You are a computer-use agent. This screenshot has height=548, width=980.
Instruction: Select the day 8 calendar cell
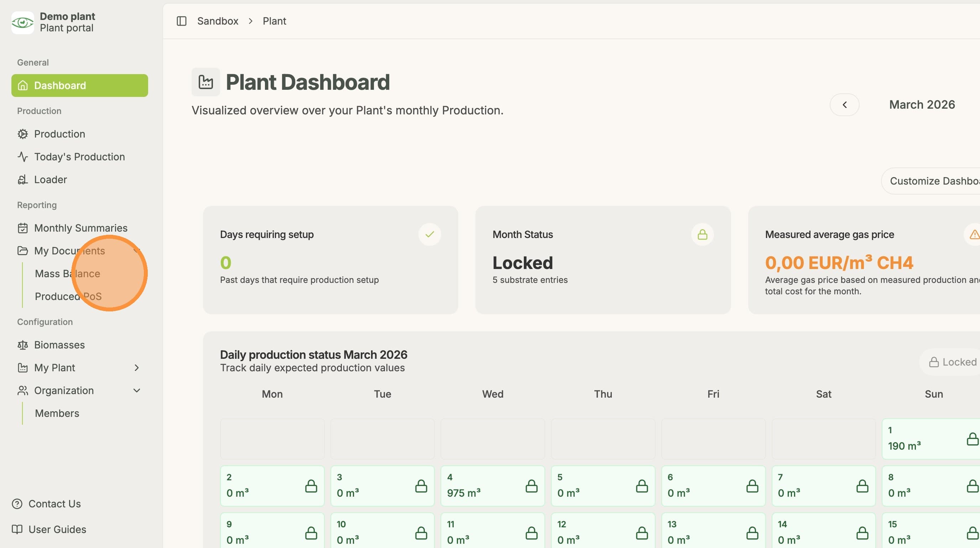(931, 486)
